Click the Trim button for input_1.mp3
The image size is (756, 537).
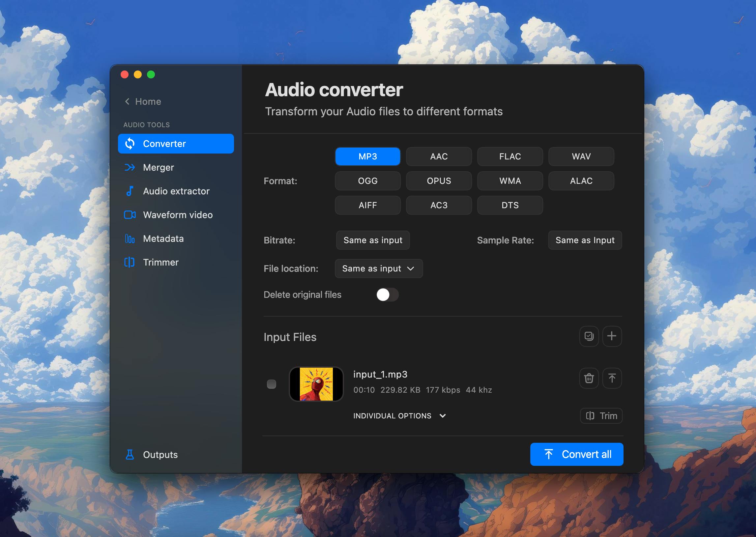tap(601, 416)
